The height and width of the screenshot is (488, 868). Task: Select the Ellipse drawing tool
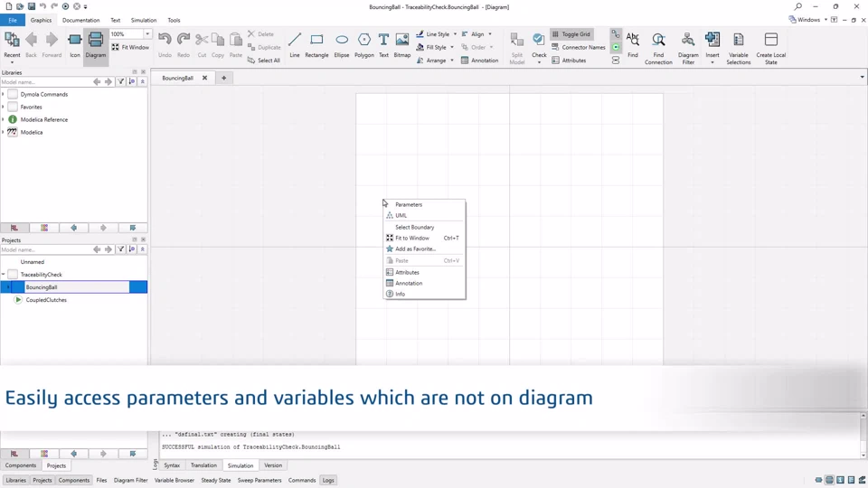pos(342,46)
